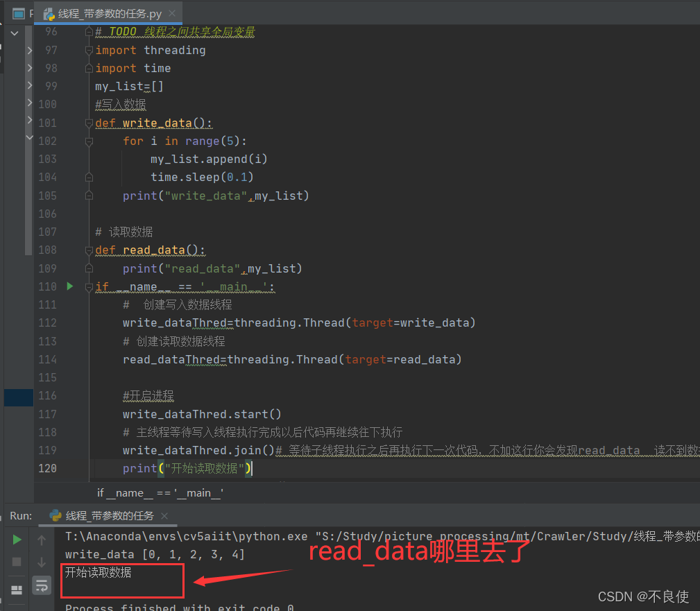
Task: Click the print("read_data",my_list) line
Action: (x=212, y=268)
